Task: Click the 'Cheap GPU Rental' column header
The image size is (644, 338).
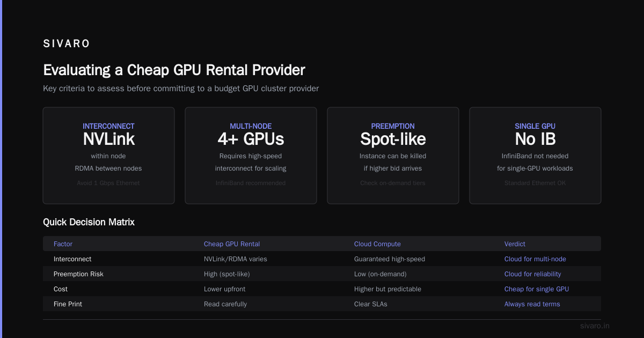Action: (x=232, y=244)
